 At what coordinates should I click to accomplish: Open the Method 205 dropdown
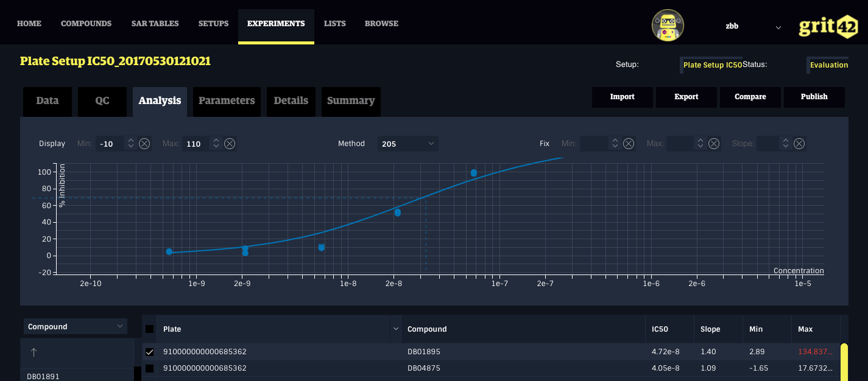[407, 144]
